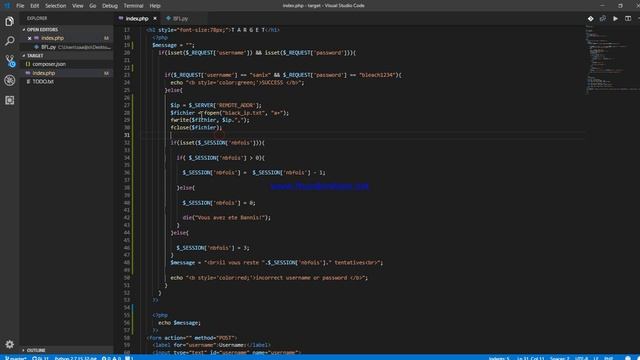Split the editor to the right
This screenshot has width=640, height=360.
[x=628, y=18]
